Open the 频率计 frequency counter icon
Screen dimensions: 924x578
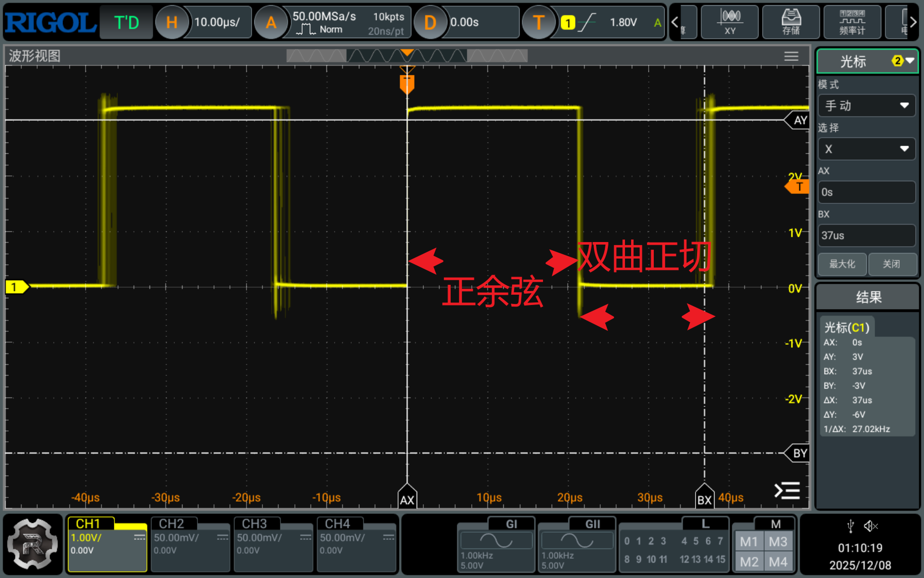[852, 22]
